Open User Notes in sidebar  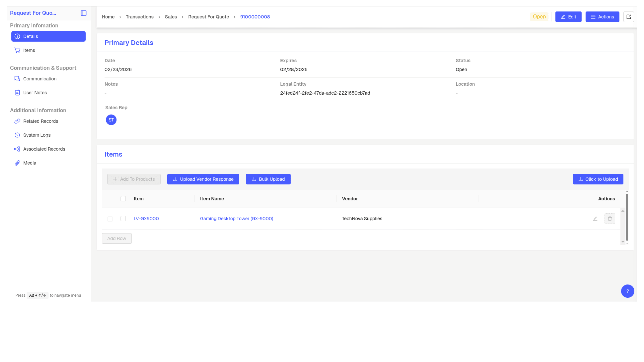[48, 93]
